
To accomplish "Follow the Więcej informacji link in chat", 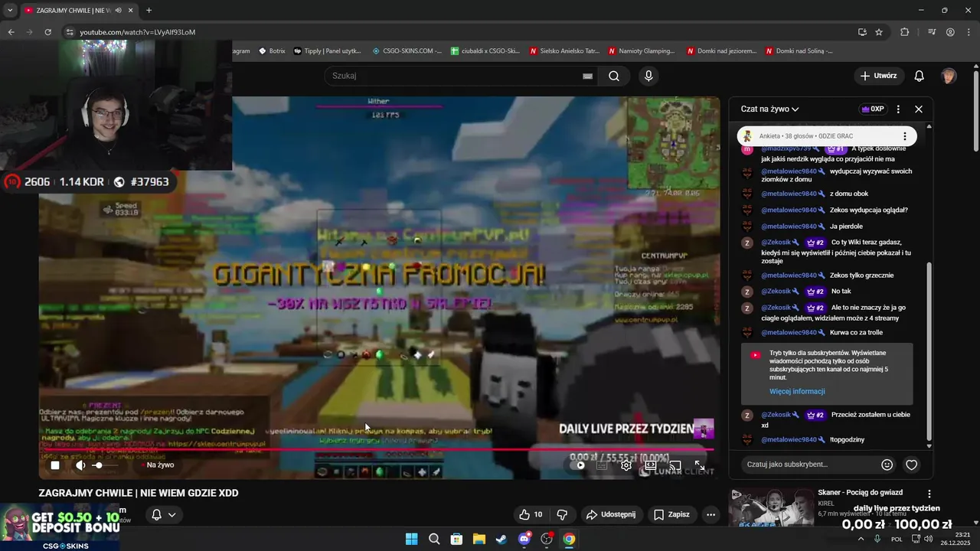I will [797, 391].
